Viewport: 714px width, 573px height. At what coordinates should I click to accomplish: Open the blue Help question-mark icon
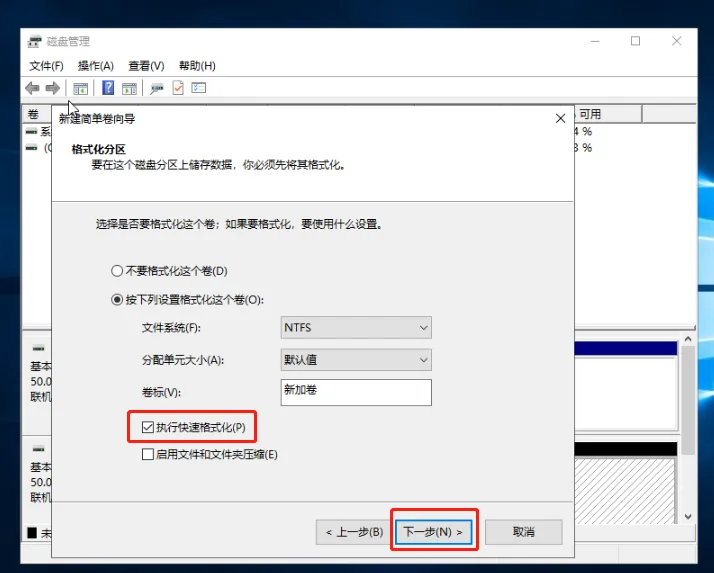(108, 87)
